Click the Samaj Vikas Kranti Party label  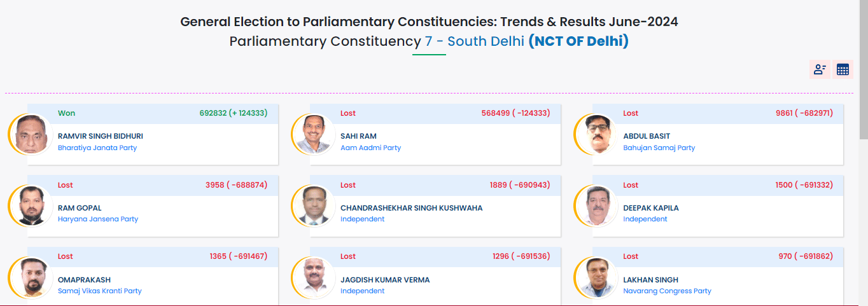[100, 291]
